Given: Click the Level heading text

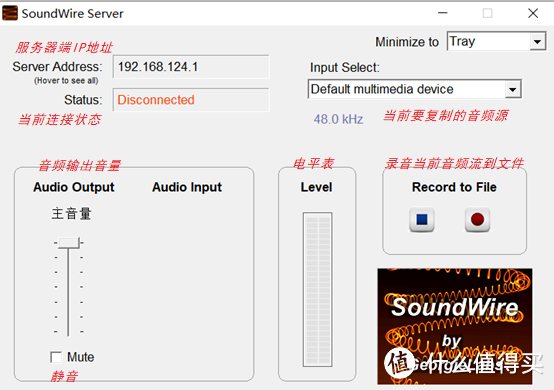Looking at the screenshot, I should coord(316,187).
